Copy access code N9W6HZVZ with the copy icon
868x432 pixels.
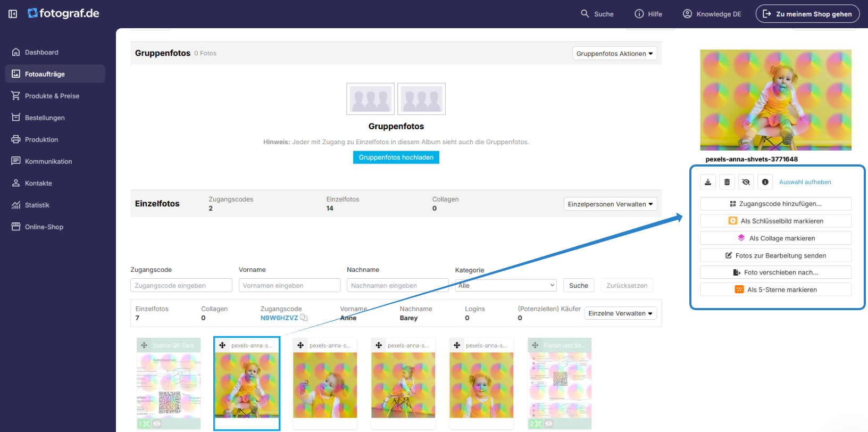click(304, 318)
